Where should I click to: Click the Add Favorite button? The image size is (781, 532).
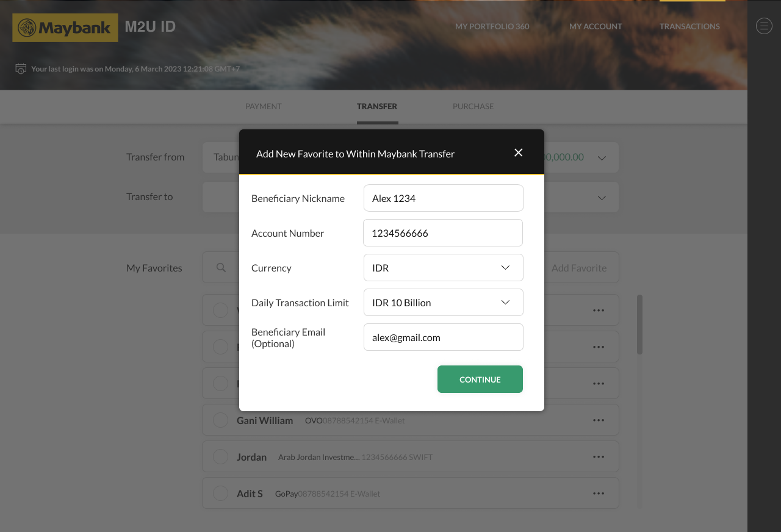click(578, 268)
